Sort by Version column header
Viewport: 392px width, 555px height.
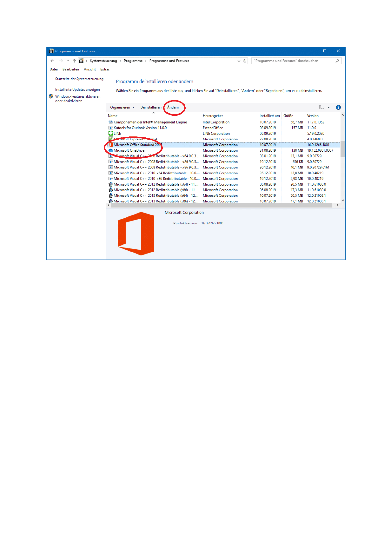click(x=323, y=116)
